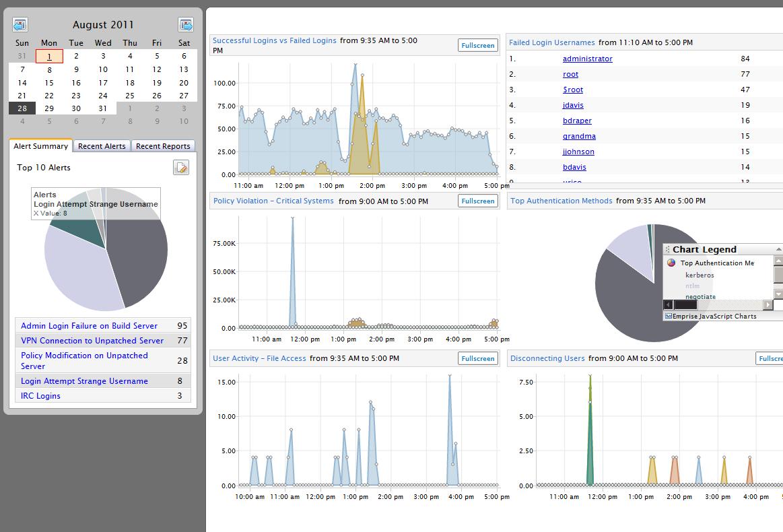Collapse the Chart Legend panel with its arrow
Screen dimensions: 783x532
[778, 249]
